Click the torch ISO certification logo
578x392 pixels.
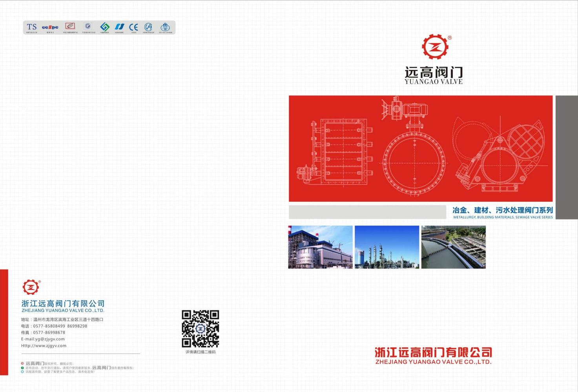[x=165, y=27]
